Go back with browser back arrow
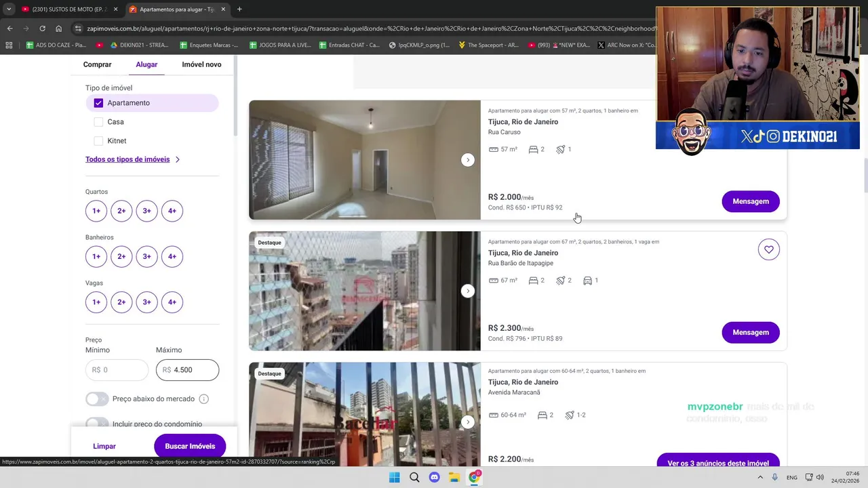Viewport: 868px width, 488px height. [x=9, y=28]
